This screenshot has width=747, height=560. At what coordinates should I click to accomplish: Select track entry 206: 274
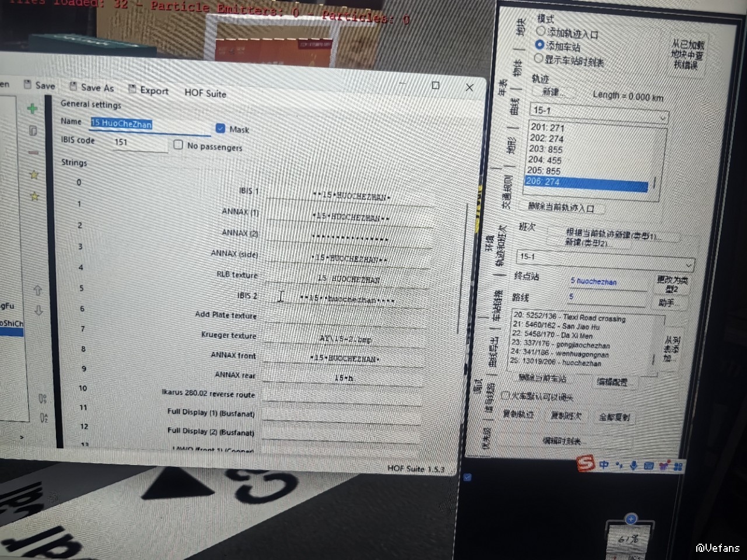[587, 184]
